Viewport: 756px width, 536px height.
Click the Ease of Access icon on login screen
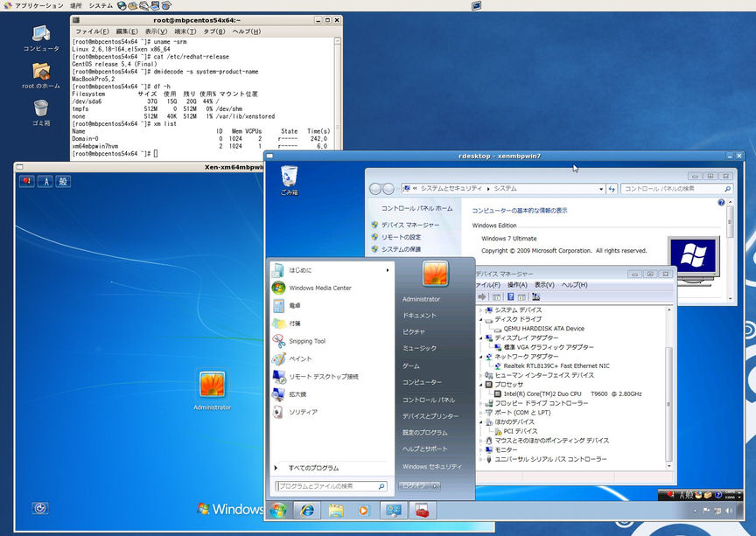[x=40, y=508]
